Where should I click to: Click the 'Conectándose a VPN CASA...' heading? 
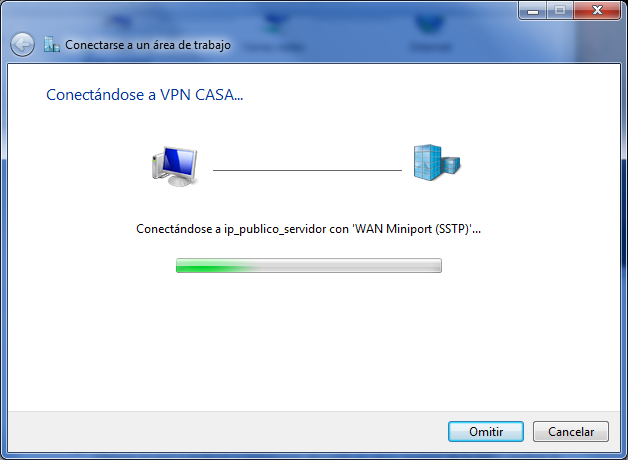145,95
